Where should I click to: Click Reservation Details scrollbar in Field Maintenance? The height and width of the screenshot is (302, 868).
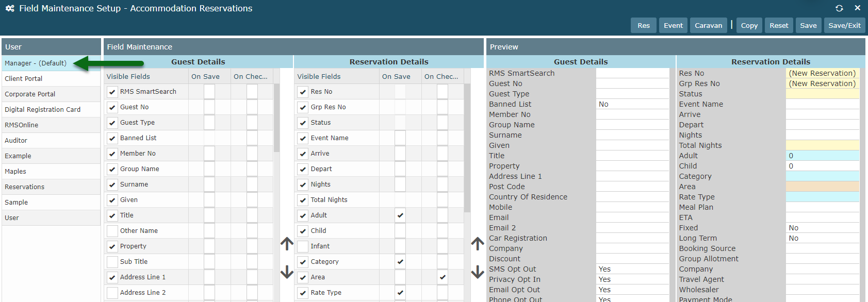tap(467, 148)
